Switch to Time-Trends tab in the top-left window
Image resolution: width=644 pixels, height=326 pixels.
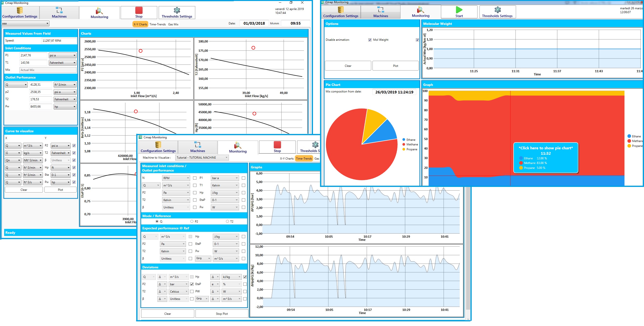pos(157,24)
